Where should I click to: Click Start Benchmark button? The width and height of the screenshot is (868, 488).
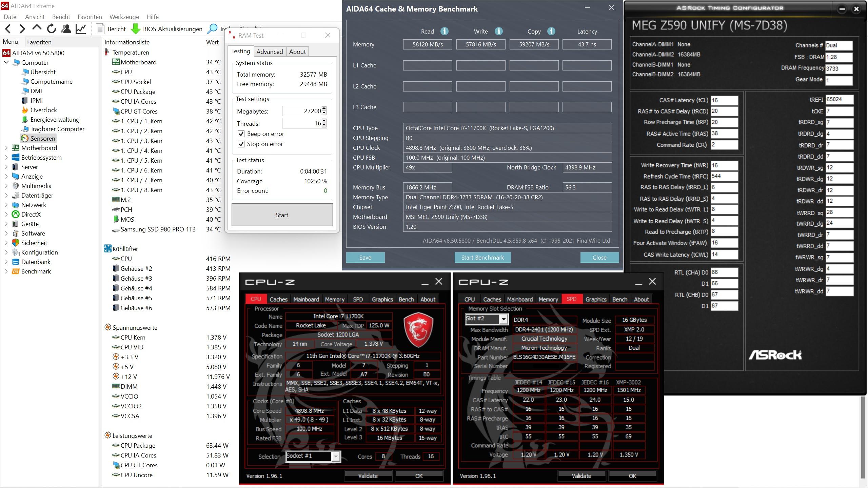[482, 258]
